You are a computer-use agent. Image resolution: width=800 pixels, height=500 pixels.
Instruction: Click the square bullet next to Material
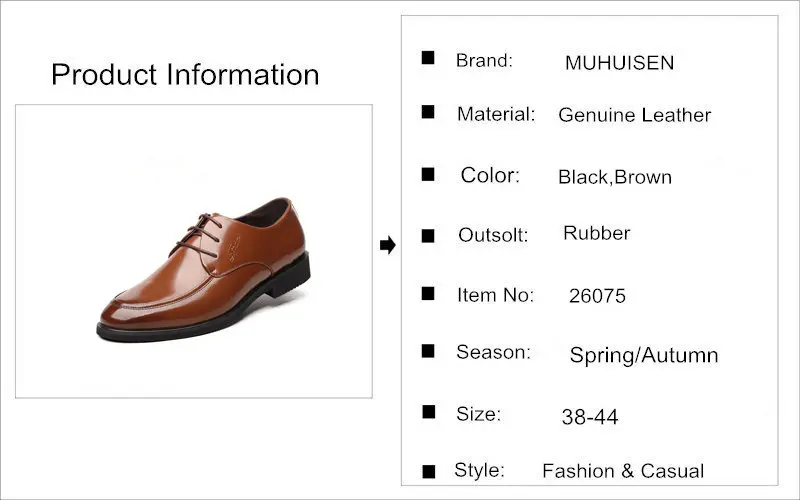click(x=428, y=112)
